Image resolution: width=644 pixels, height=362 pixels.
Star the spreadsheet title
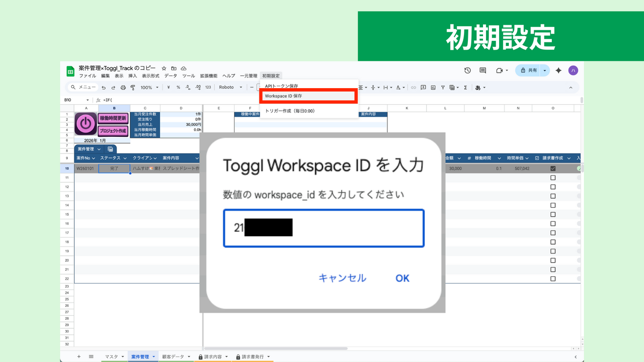tap(164, 69)
